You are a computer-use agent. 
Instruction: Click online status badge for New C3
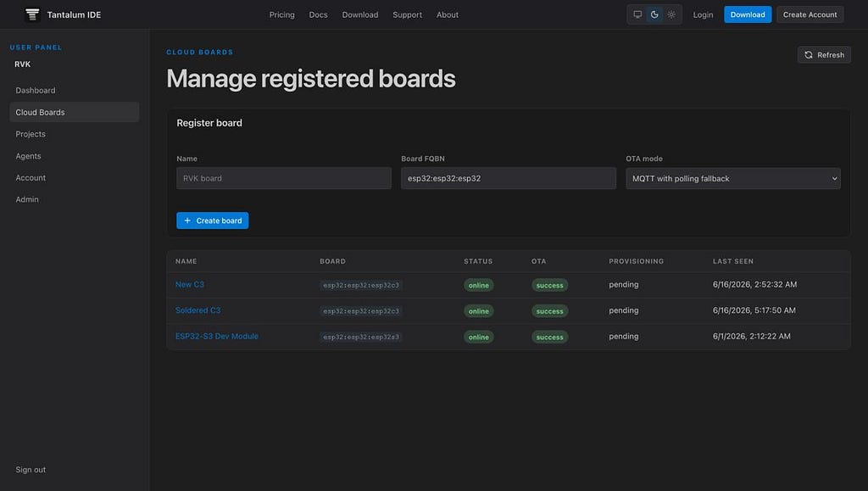[x=478, y=285]
